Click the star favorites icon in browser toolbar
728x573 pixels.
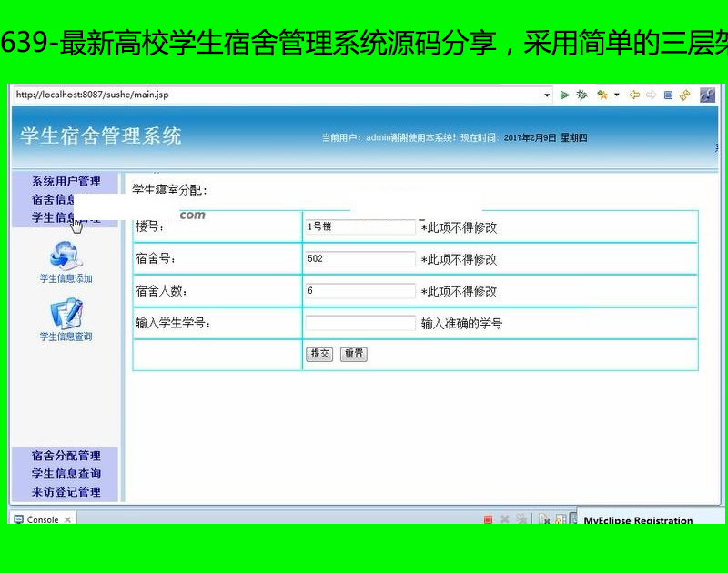602,95
